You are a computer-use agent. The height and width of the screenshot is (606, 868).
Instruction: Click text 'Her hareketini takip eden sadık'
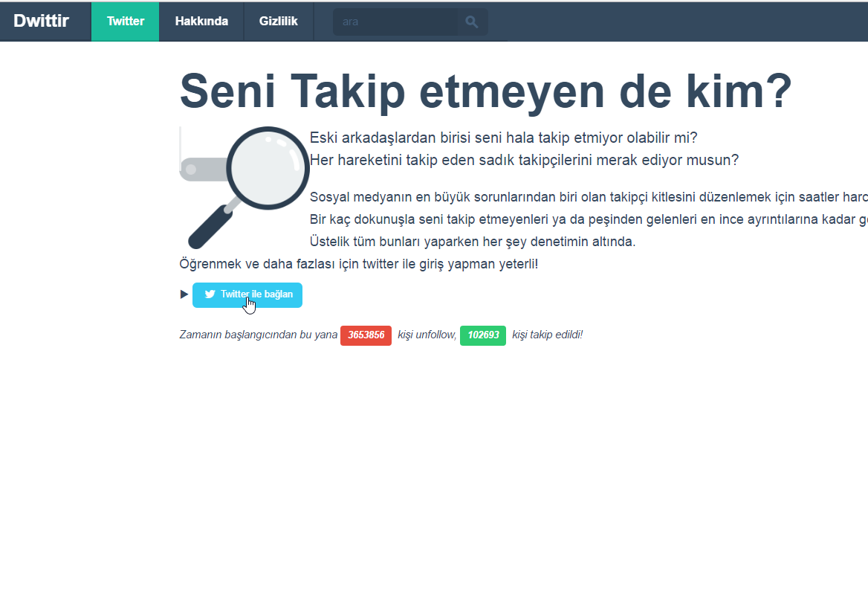[413, 160]
